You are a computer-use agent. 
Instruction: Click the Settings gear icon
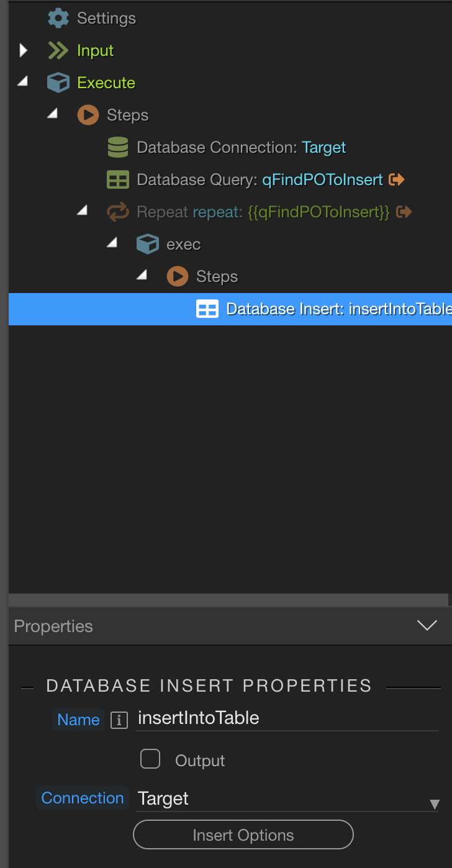coord(58,18)
